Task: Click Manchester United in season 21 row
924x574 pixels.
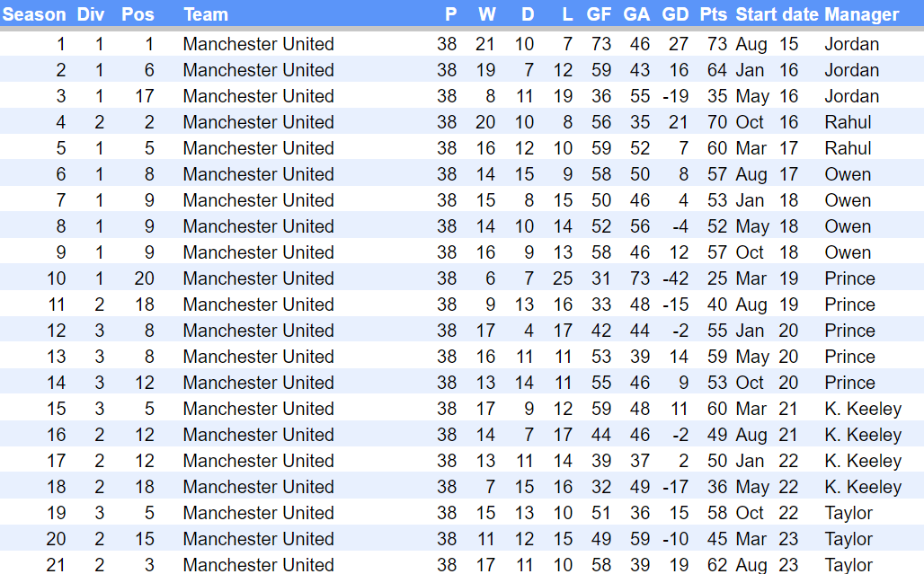Action: coord(258,564)
